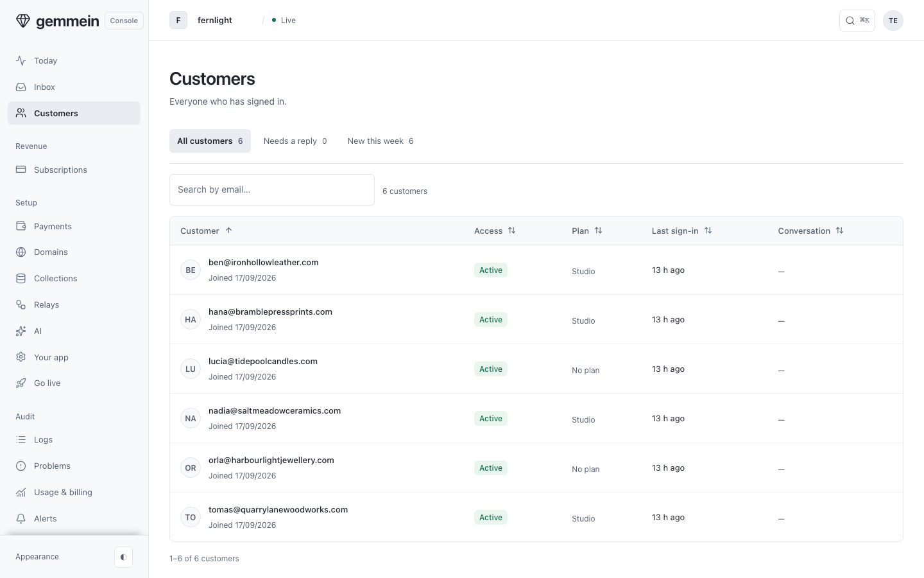Click the Collections database icon
The image size is (924, 578).
click(x=21, y=278)
